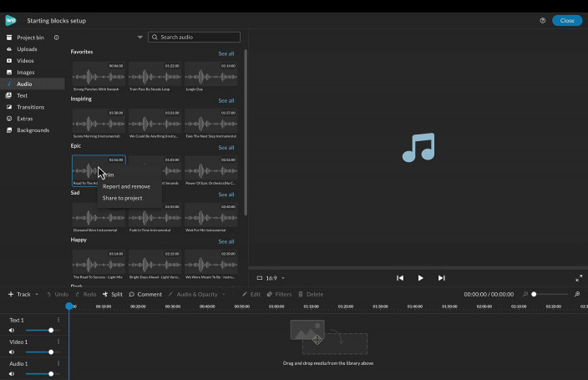588x380 pixels.
Task: Open the Transitions library icon
Action: point(9,107)
